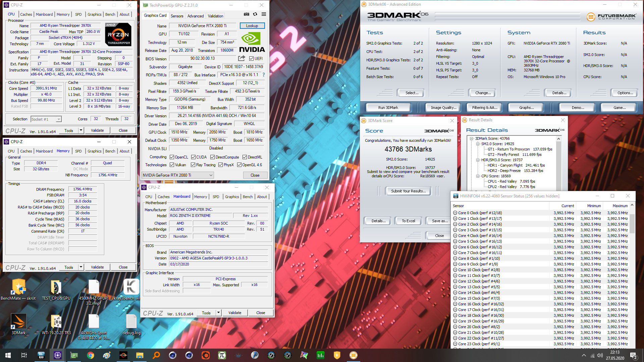Toggle the DirectCompute checkbox
Image resolution: width=644 pixels, height=362 pixels.
point(212,157)
